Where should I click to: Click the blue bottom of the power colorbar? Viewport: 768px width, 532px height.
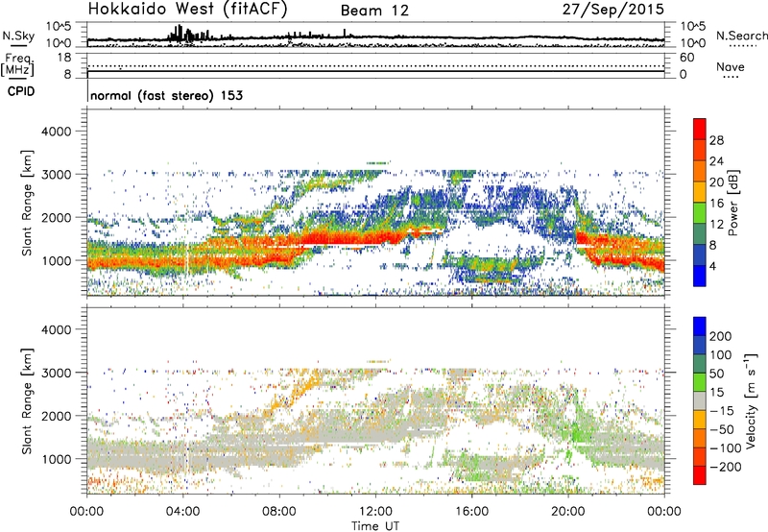700,276
